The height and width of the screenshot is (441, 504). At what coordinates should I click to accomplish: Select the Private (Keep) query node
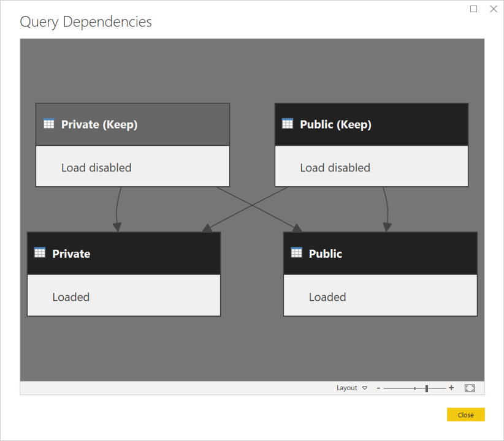(x=132, y=124)
